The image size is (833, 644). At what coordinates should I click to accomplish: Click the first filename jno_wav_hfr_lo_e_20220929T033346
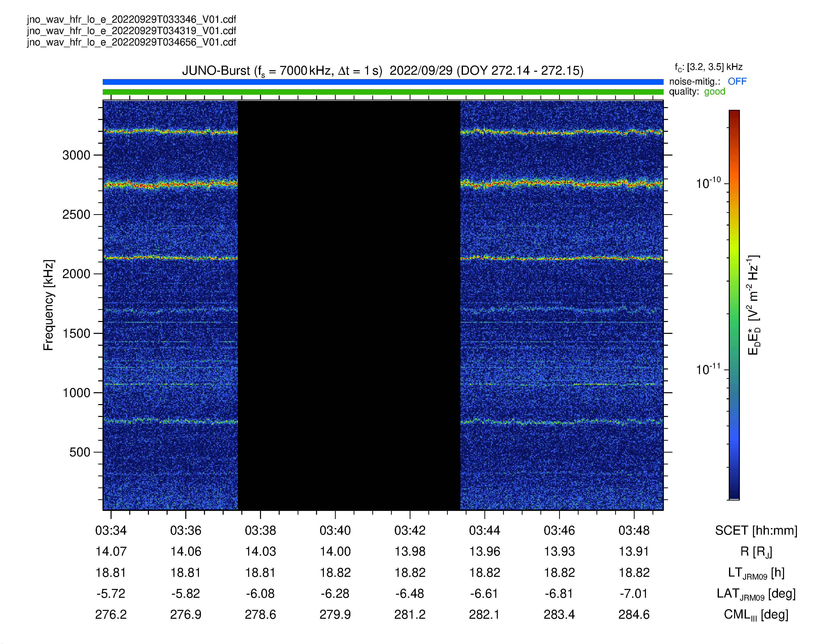coord(132,19)
